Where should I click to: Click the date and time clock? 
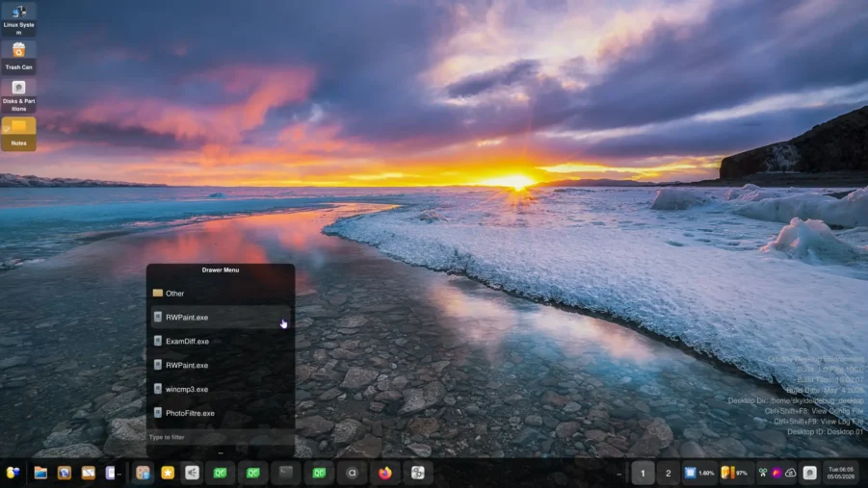pos(841,473)
